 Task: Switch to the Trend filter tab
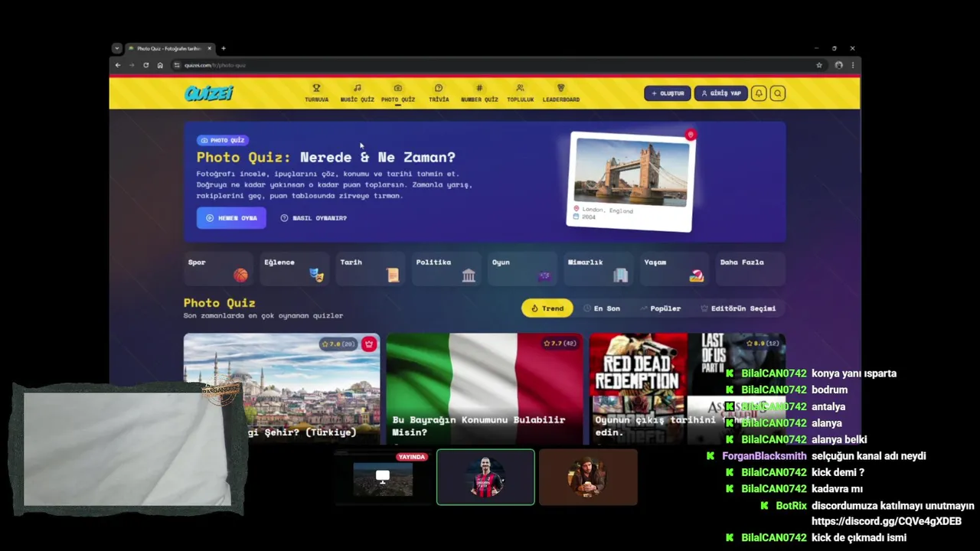(x=547, y=308)
